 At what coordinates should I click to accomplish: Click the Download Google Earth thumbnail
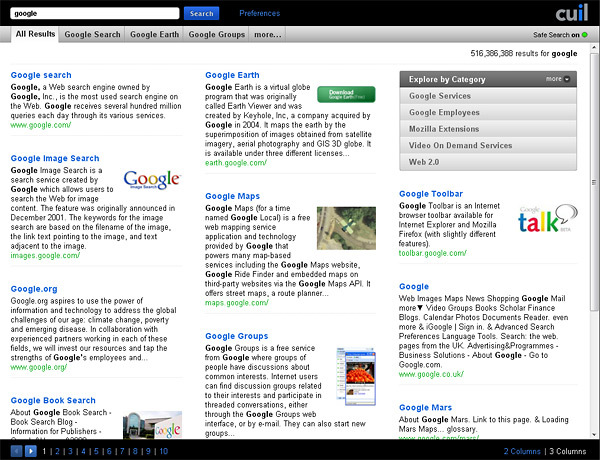[346, 94]
